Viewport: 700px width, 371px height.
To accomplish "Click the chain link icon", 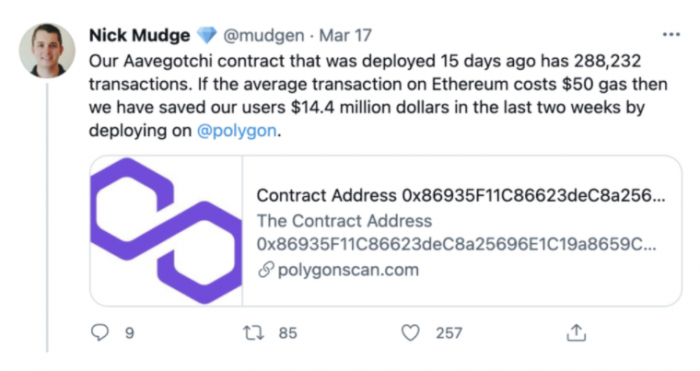I will tap(266, 270).
